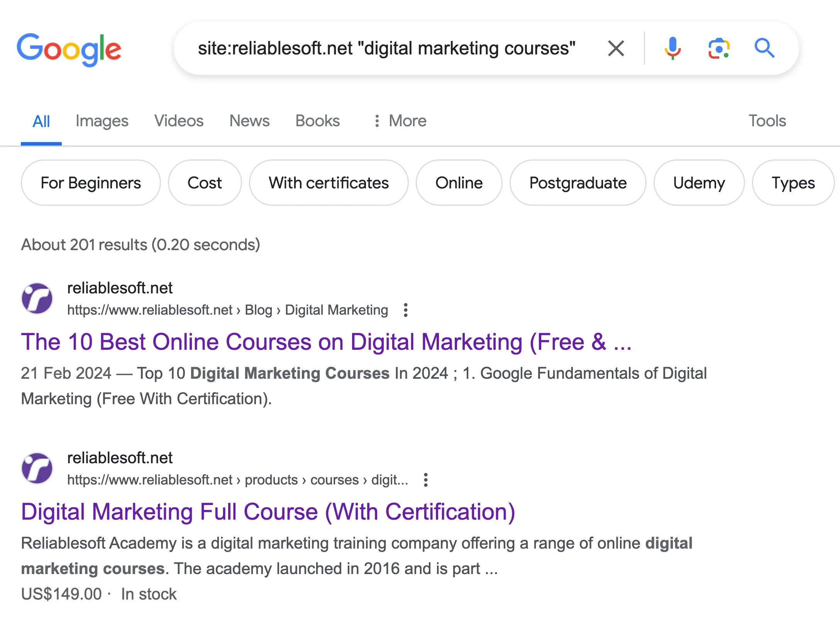Open Google Lens image search

tap(718, 49)
